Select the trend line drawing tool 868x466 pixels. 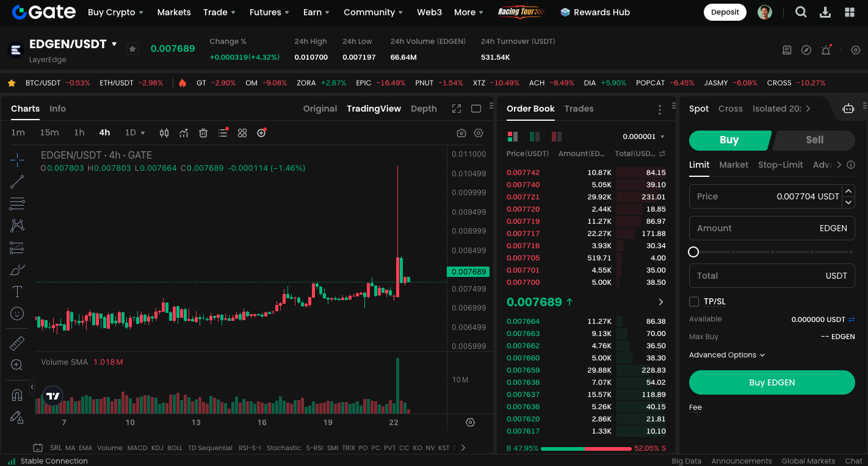click(17, 182)
